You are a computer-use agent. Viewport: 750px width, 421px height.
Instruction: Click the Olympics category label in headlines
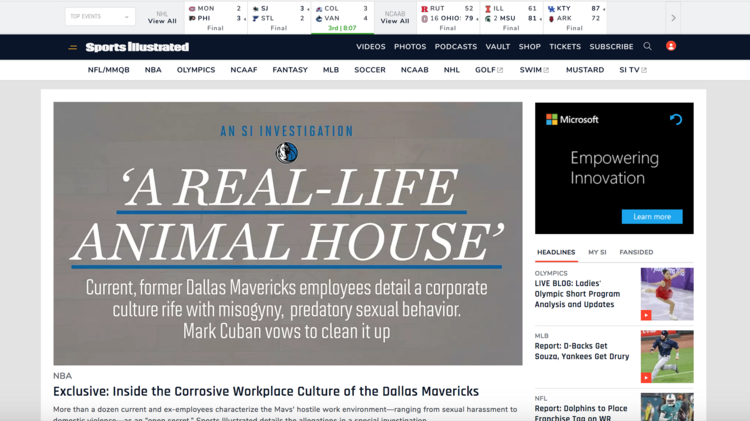tap(551, 273)
